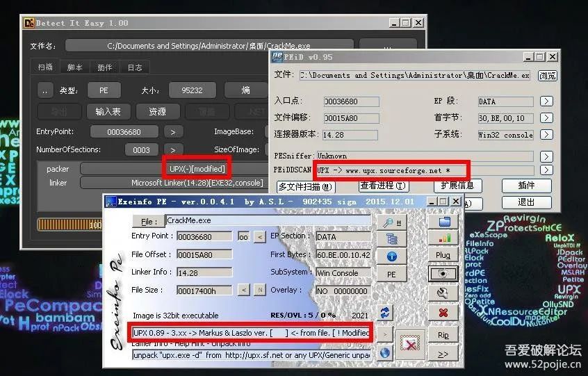Click the file path field in Detect It Easy

pyautogui.click(x=209, y=46)
